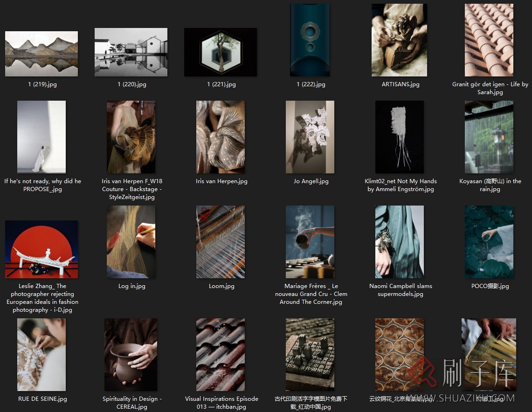Select the RUE DE SEINE.jpg thumbnail

click(41, 355)
